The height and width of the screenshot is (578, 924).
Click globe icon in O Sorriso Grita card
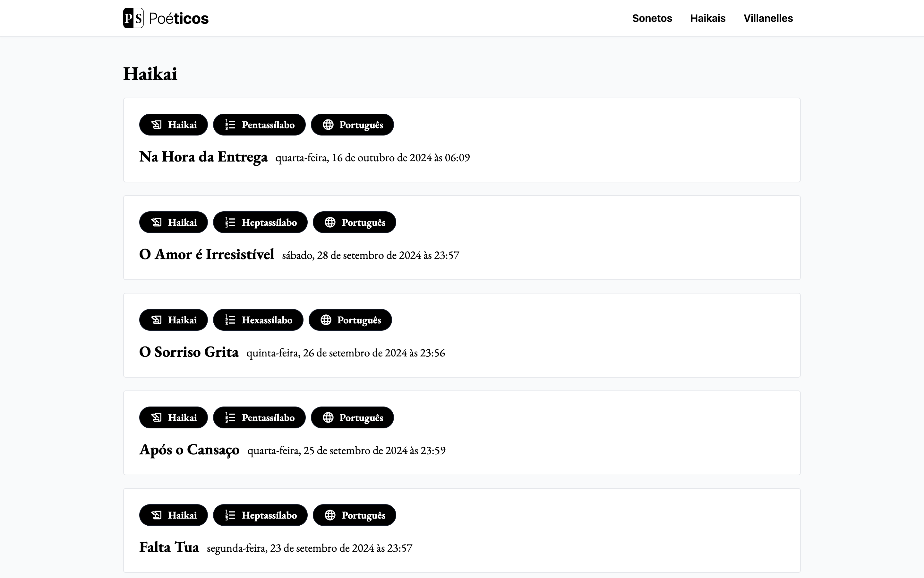[x=326, y=320]
